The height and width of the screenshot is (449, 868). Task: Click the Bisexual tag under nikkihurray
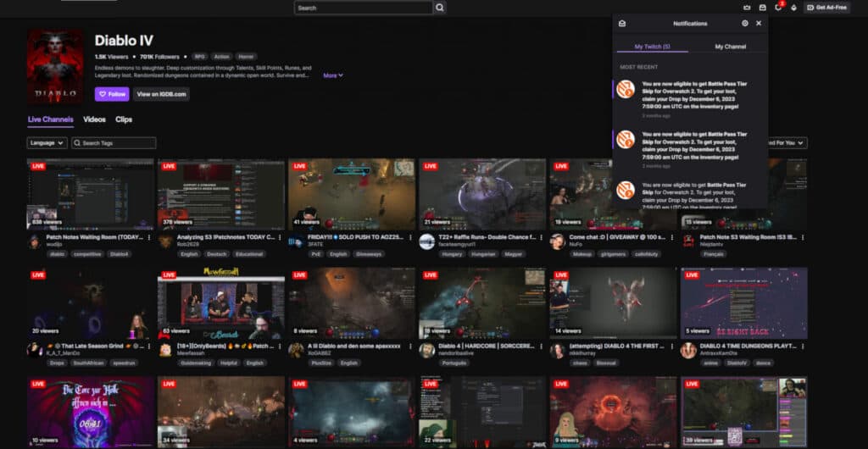pyautogui.click(x=607, y=363)
